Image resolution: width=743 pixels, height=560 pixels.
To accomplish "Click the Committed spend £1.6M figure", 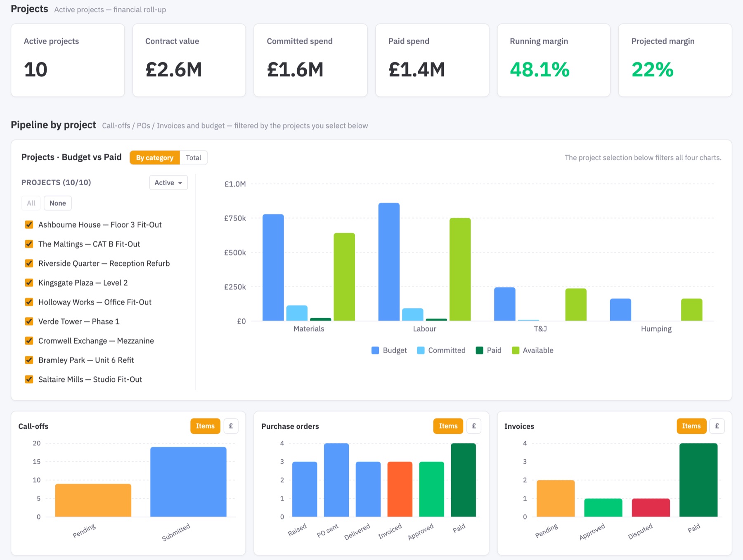I will (x=295, y=69).
